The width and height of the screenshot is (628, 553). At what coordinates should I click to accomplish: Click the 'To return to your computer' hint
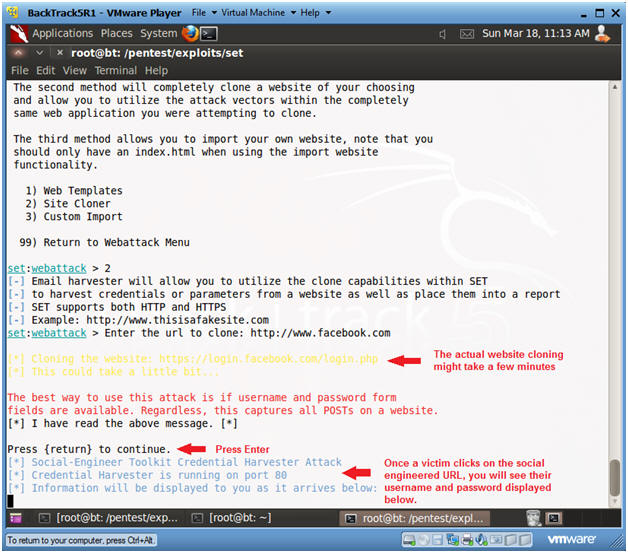[81, 540]
